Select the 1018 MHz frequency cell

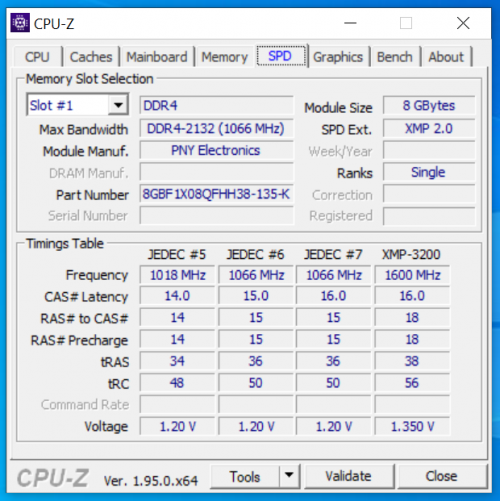[x=177, y=275]
